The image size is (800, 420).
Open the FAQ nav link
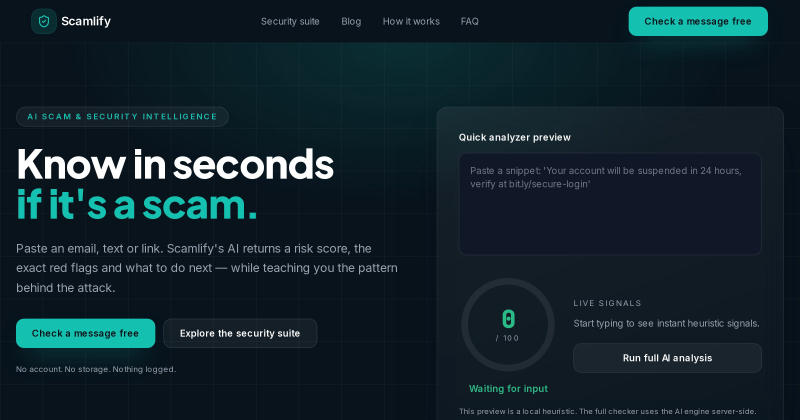pyautogui.click(x=469, y=21)
